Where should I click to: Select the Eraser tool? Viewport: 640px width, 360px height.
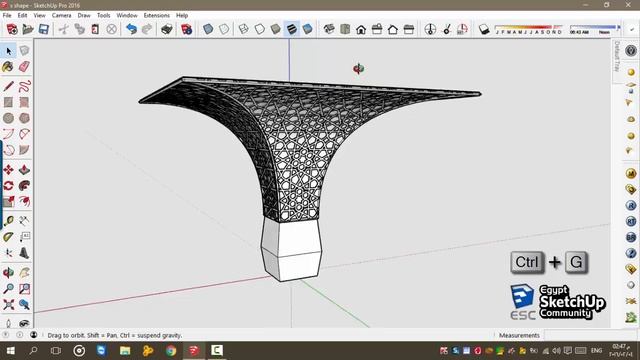[x=24, y=67]
